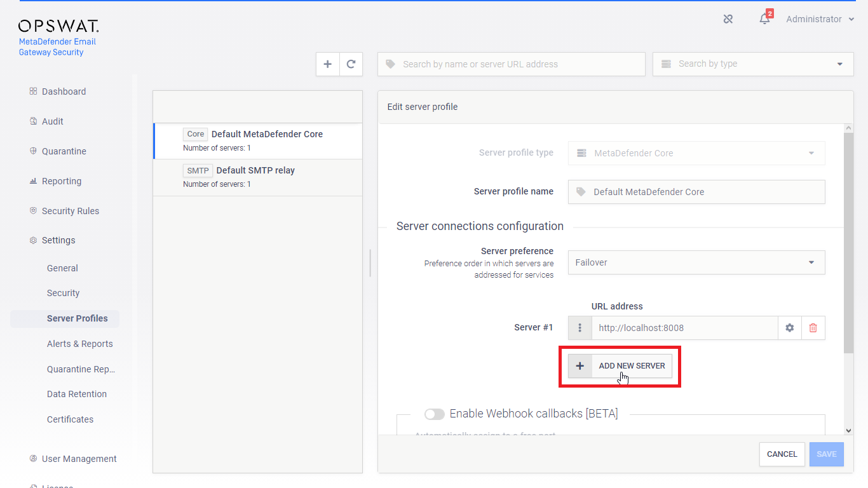Click the Server #1 drag handle dots
This screenshot has width=868, height=488.
pyautogui.click(x=580, y=328)
